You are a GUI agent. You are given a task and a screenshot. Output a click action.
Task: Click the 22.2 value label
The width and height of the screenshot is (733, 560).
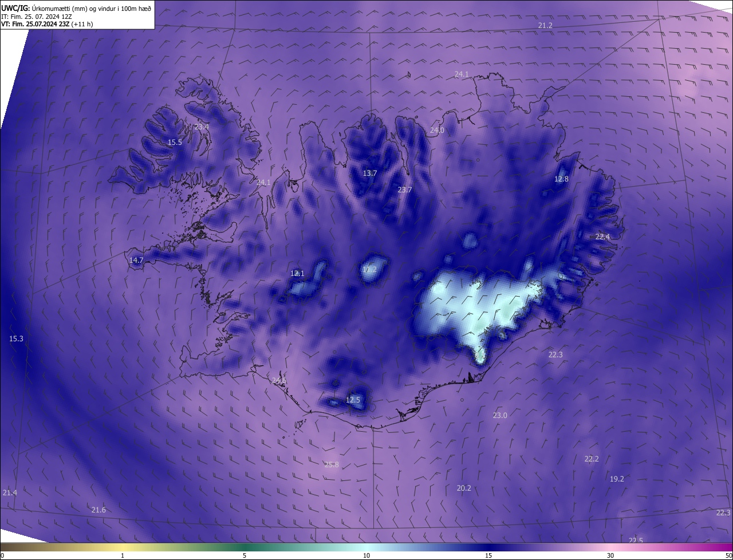coord(592,459)
